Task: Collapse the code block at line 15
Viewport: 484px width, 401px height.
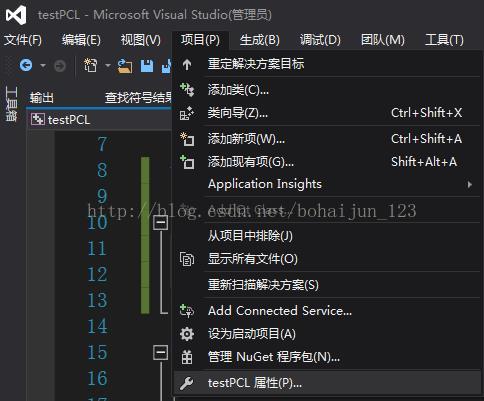Action: click(x=160, y=352)
